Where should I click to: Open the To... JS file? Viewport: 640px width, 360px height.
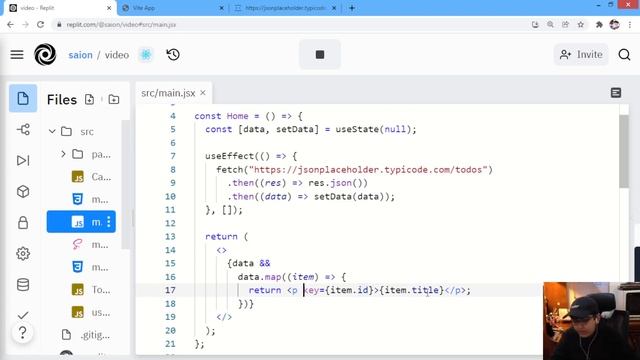coord(91,289)
